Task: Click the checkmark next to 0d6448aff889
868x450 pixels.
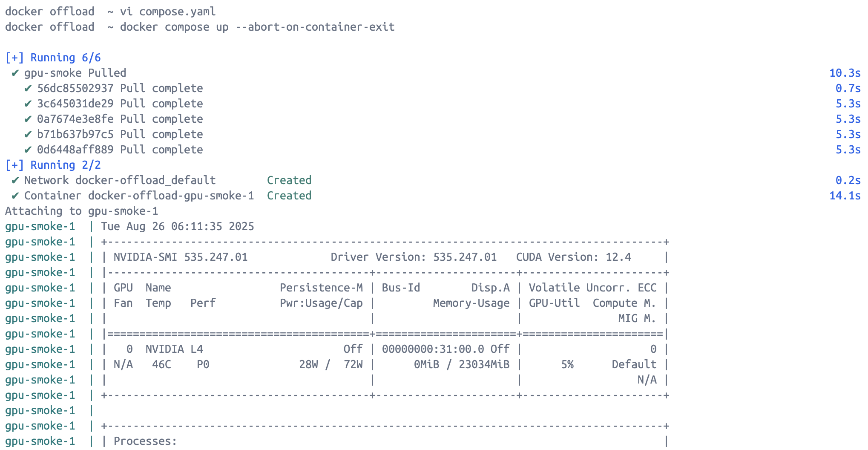Action: coord(28,150)
